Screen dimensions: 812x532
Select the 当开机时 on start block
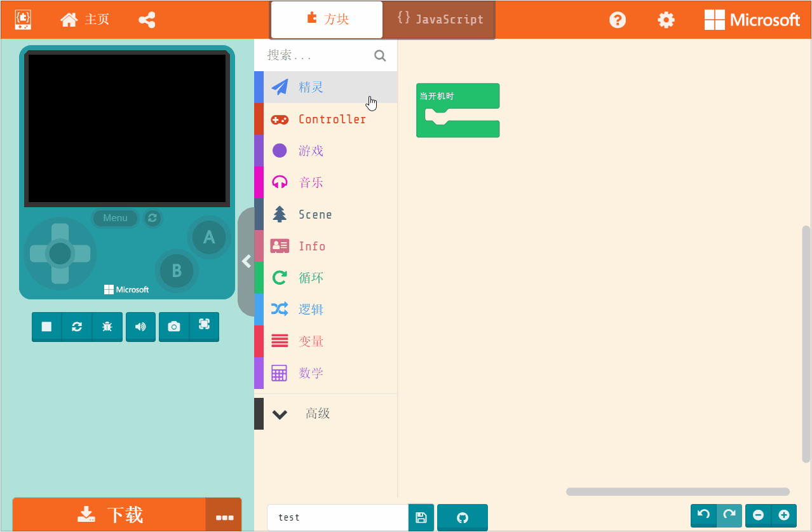pyautogui.click(x=457, y=97)
